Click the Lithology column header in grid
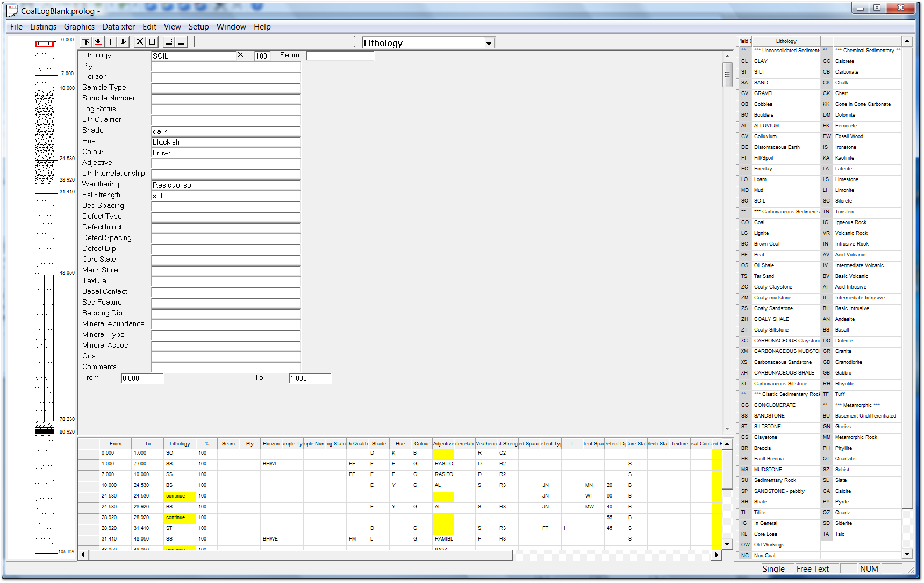The height and width of the screenshot is (583, 924). pyautogui.click(x=180, y=444)
